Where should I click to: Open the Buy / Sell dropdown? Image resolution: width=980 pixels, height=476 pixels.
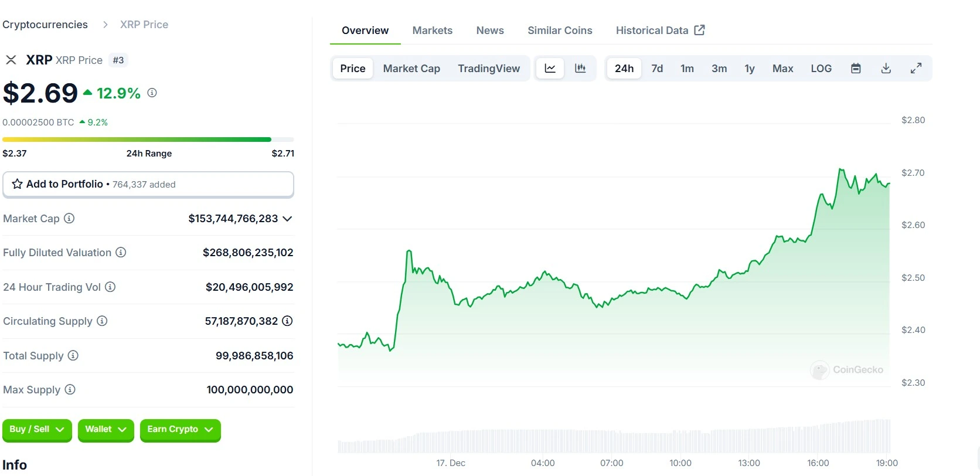[37, 430]
